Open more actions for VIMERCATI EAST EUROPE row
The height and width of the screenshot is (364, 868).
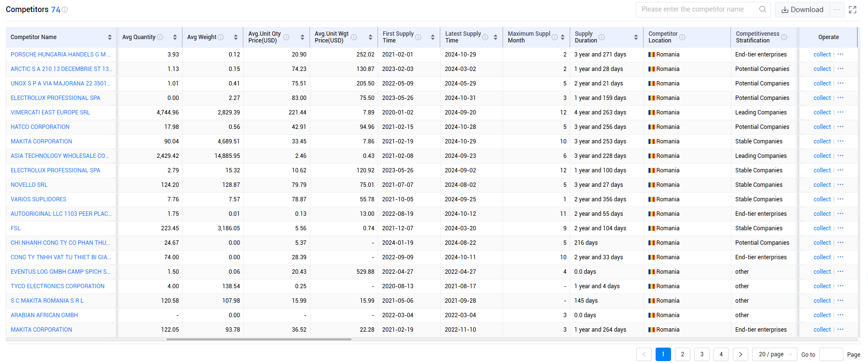[x=840, y=112]
